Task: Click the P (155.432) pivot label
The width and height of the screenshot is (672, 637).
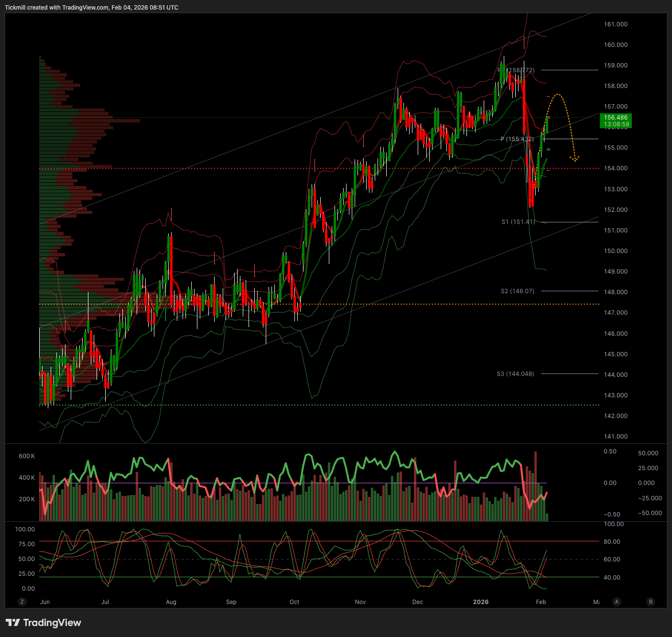Action: click(517, 139)
